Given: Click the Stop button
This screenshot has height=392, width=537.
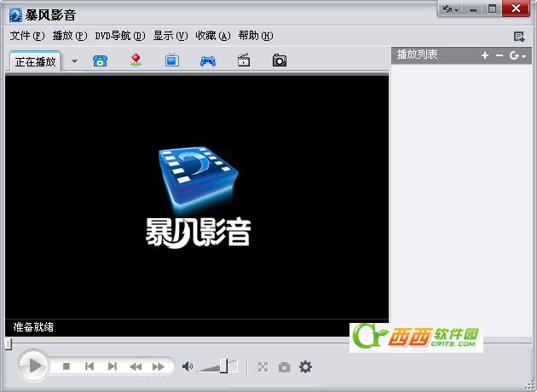Looking at the screenshot, I should pyautogui.click(x=66, y=366).
